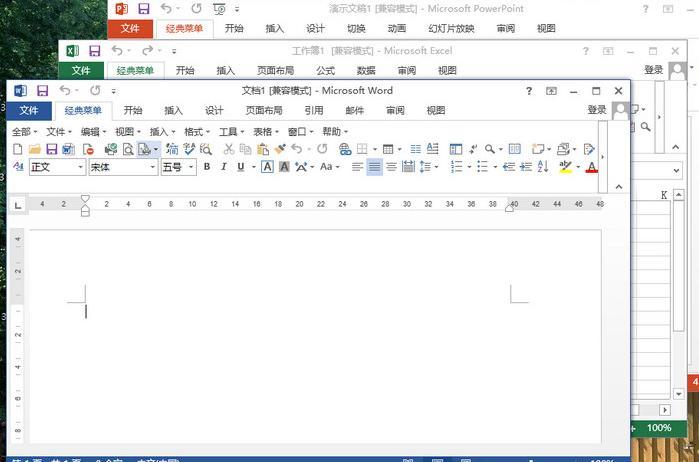Screen dimensions: 699x462
Task: Open the 格式 classic menu
Action: (x=197, y=132)
